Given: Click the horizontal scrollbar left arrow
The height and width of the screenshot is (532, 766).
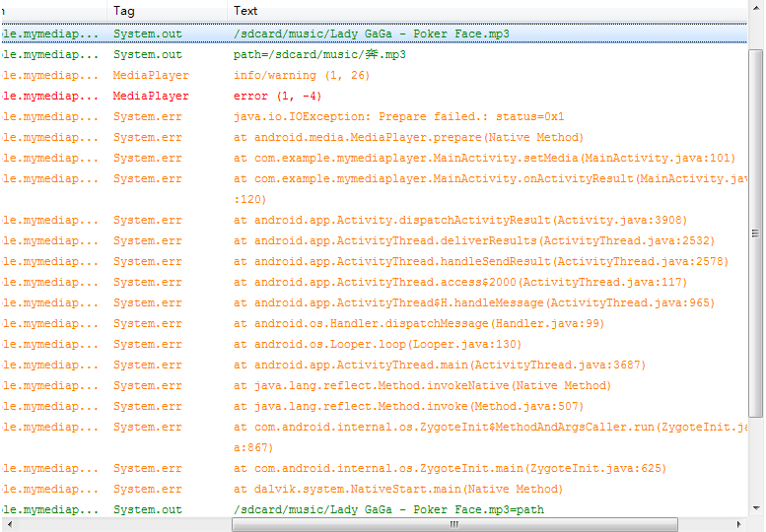Looking at the screenshot, I should (x=9, y=525).
